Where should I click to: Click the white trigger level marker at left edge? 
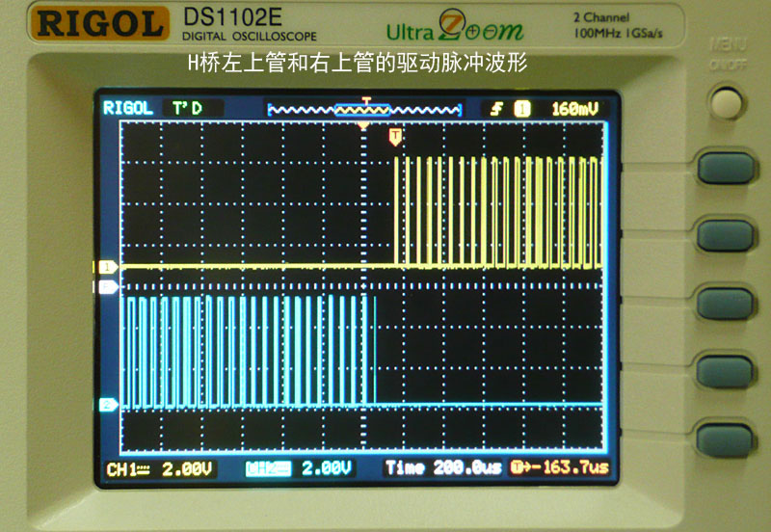pos(108,287)
